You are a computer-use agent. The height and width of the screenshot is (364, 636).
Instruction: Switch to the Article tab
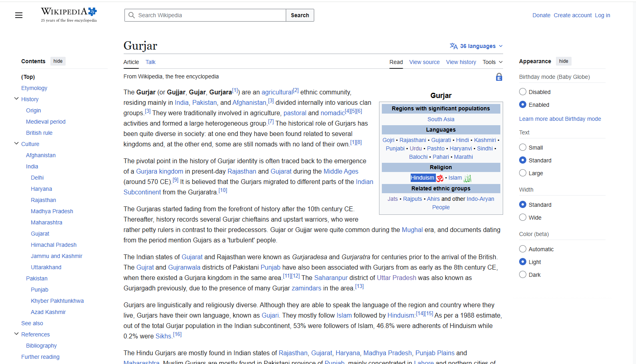click(131, 62)
